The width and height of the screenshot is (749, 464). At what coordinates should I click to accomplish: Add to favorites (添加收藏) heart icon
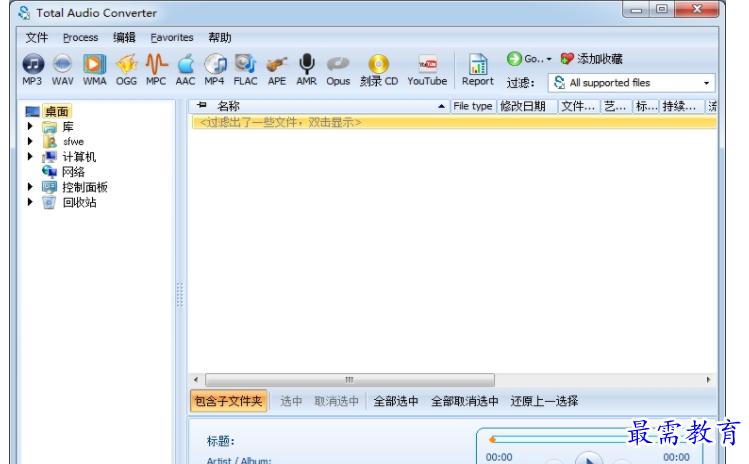point(567,59)
